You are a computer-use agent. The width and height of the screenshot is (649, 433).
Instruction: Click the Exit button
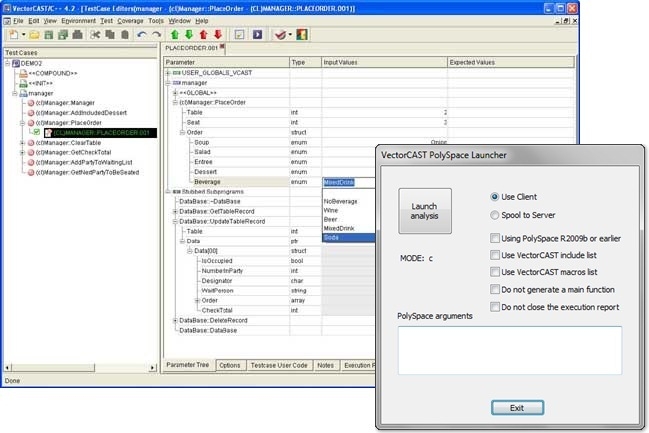coord(517,408)
